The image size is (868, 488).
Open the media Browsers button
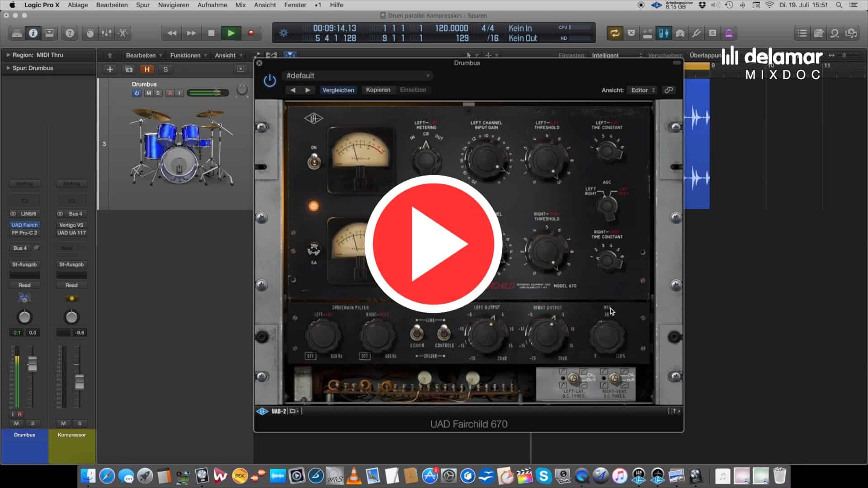[x=851, y=33]
